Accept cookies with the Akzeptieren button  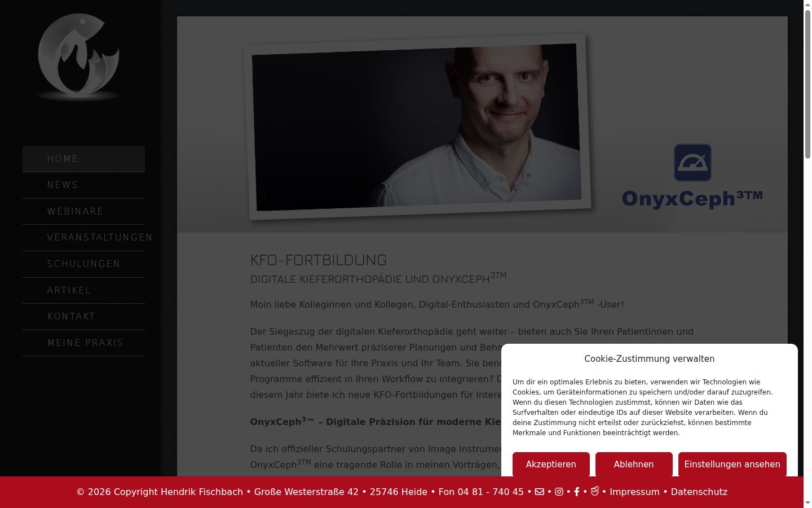pos(551,464)
